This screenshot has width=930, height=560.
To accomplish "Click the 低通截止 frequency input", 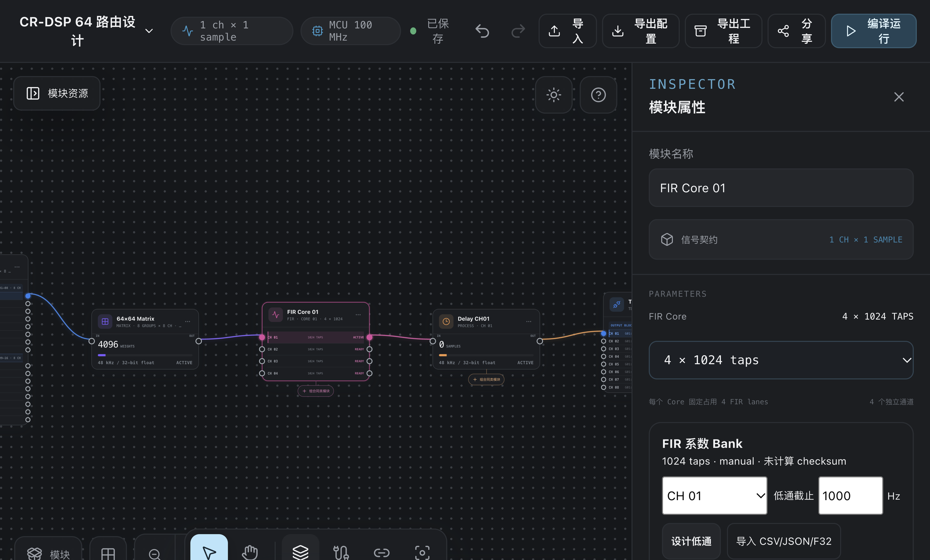I will (850, 495).
